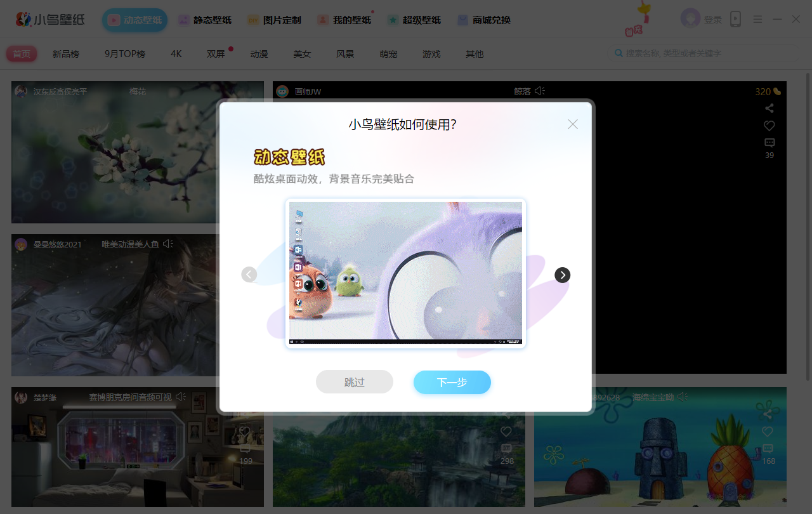Click the 画师JW author name

pyautogui.click(x=308, y=91)
